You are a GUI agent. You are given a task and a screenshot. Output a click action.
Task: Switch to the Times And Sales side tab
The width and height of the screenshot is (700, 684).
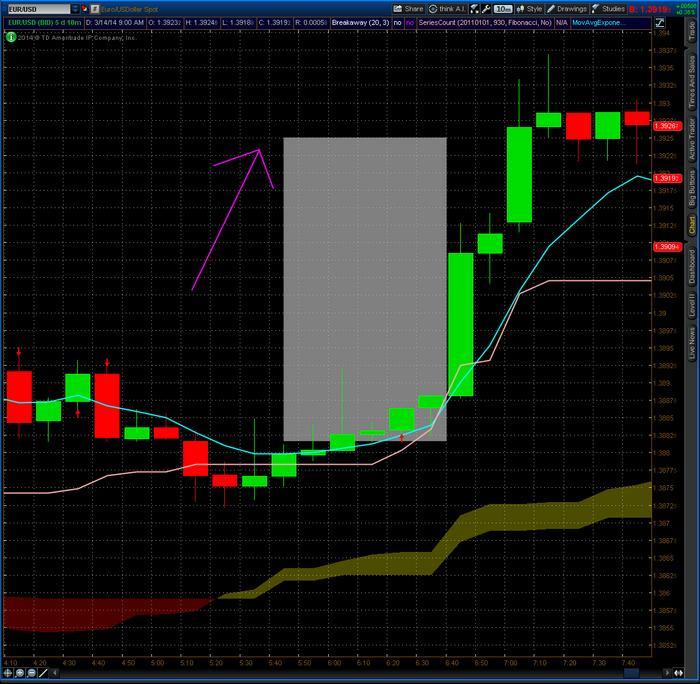click(x=692, y=83)
